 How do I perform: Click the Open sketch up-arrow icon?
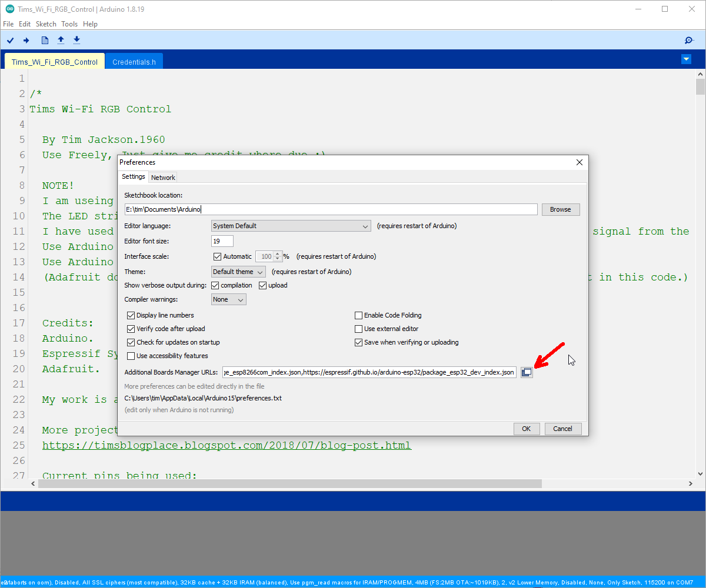pyautogui.click(x=61, y=40)
